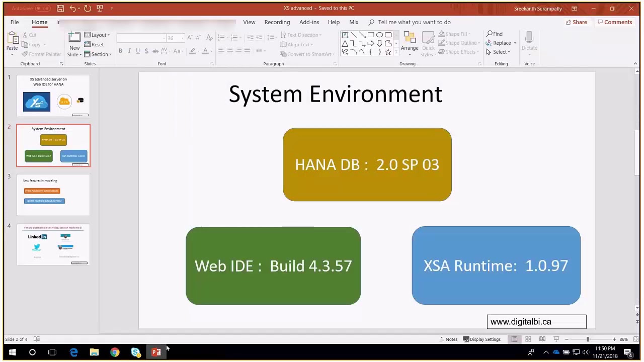The width and height of the screenshot is (644, 362).
Task: Align text left
Action: (x=221, y=51)
